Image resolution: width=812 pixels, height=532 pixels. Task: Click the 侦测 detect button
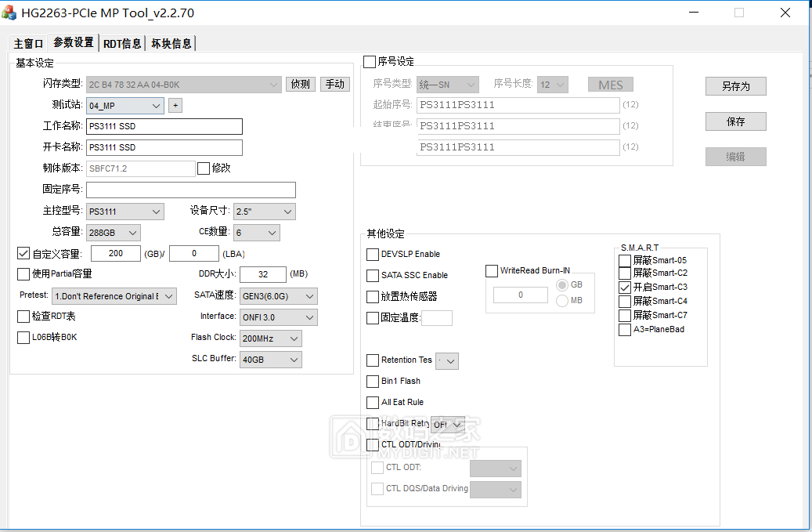click(x=301, y=84)
